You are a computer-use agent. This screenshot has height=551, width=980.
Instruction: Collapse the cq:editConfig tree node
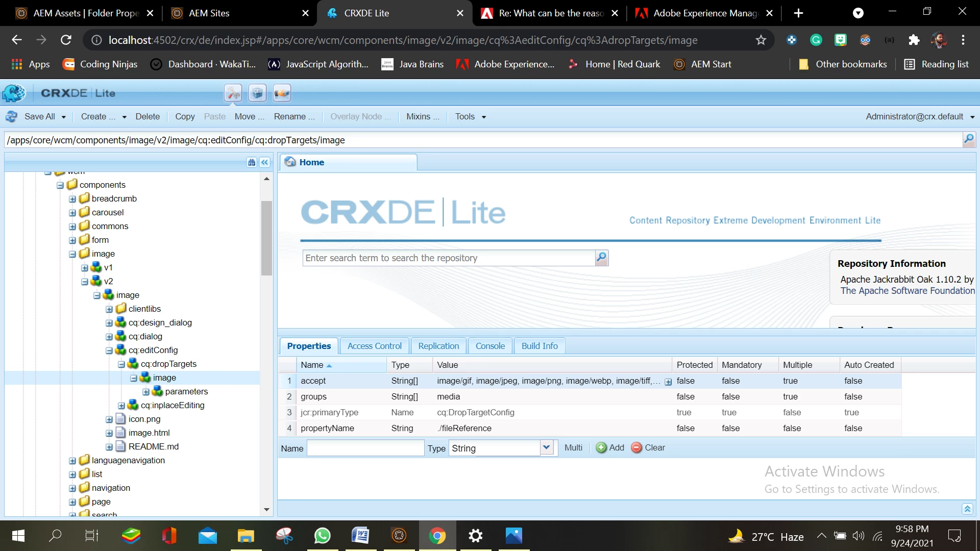pyautogui.click(x=109, y=350)
